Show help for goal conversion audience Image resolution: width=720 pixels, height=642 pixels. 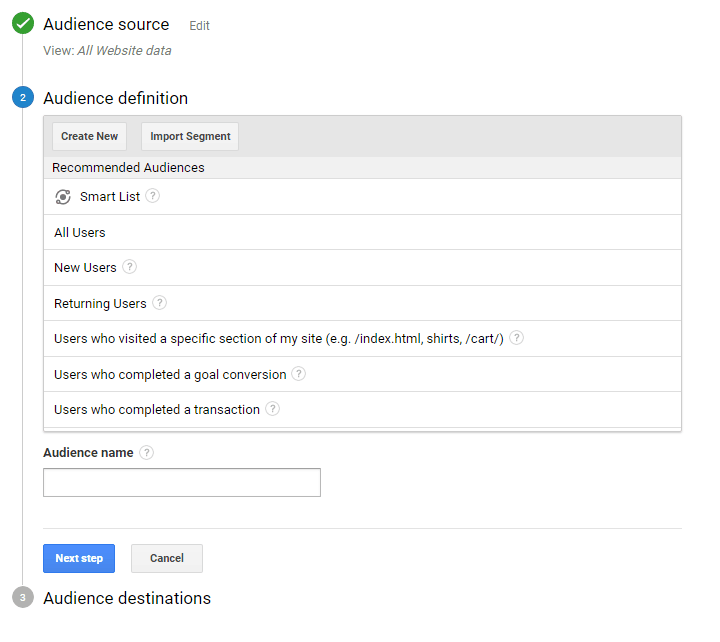coord(298,373)
